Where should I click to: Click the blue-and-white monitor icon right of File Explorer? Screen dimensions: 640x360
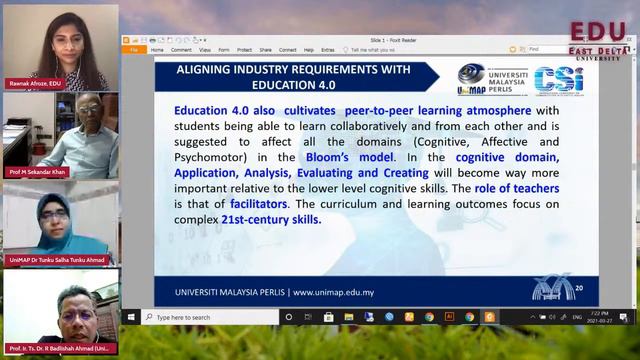point(369,317)
